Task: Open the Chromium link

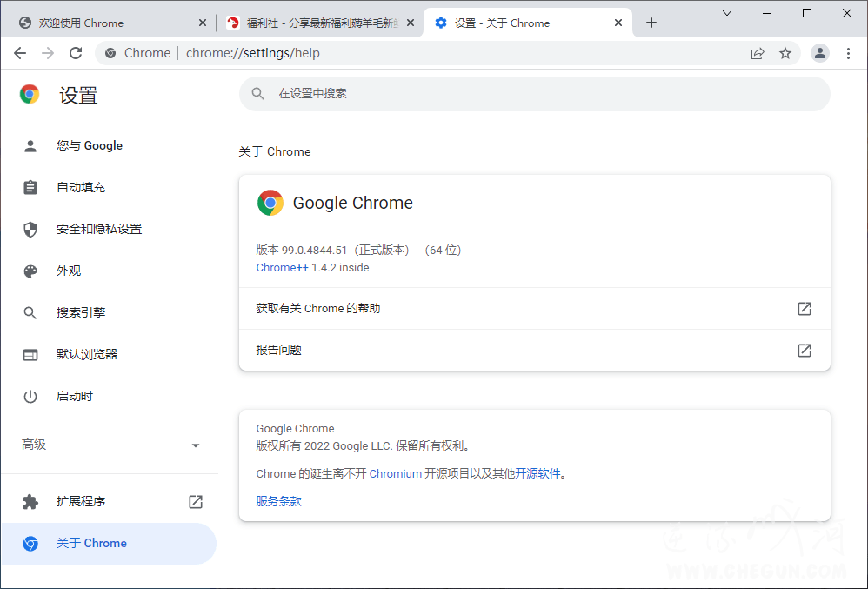Action: pyautogui.click(x=395, y=473)
